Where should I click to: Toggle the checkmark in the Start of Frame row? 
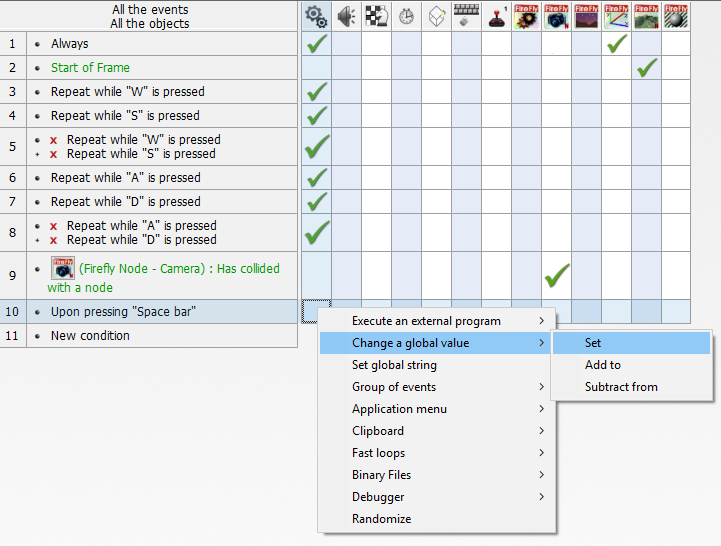(647, 68)
